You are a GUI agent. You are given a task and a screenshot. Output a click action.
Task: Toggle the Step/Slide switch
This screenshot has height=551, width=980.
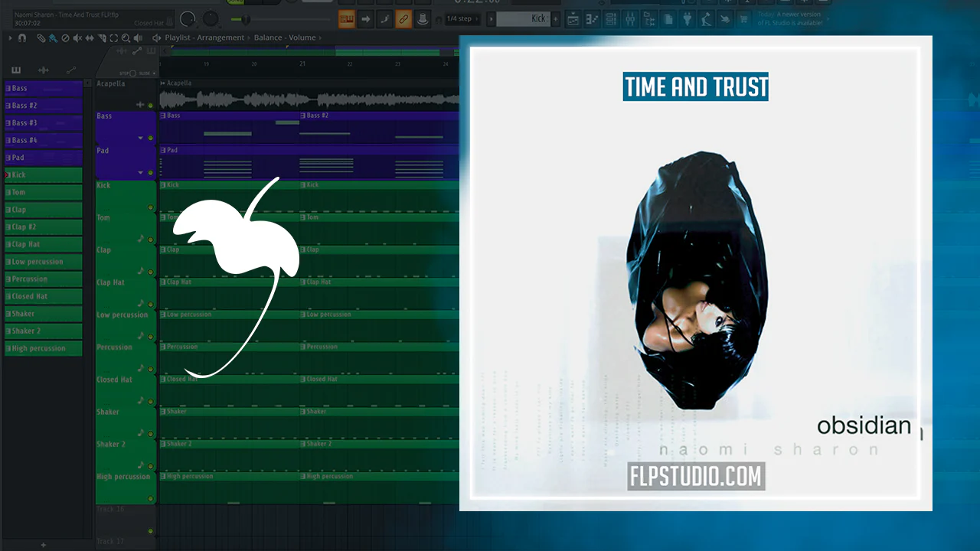coord(132,73)
